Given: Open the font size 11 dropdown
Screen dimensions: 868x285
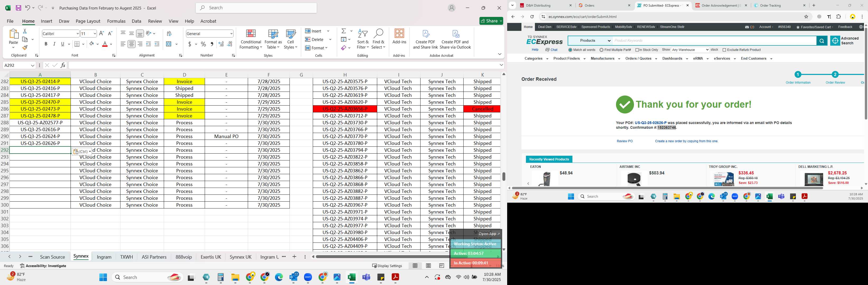Looking at the screenshot, I should (95, 33).
